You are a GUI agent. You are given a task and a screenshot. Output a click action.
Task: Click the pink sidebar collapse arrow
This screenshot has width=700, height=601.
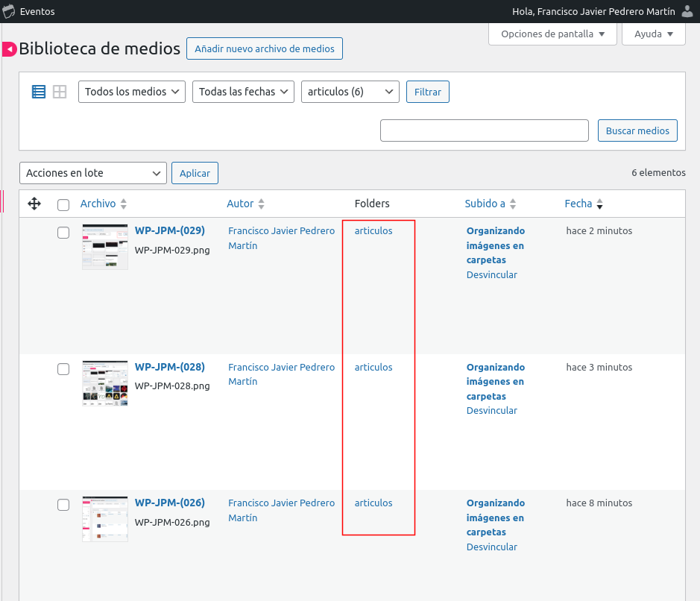pos(9,49)
